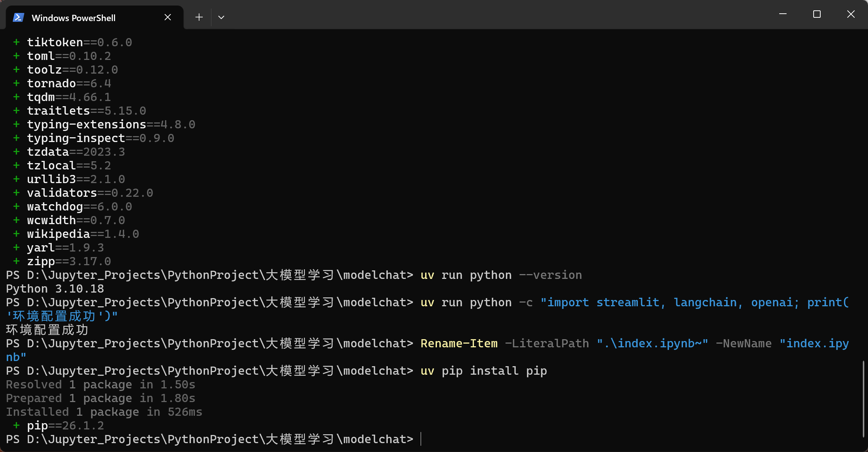Click the '-NewName' parameter text

(744, 343)
